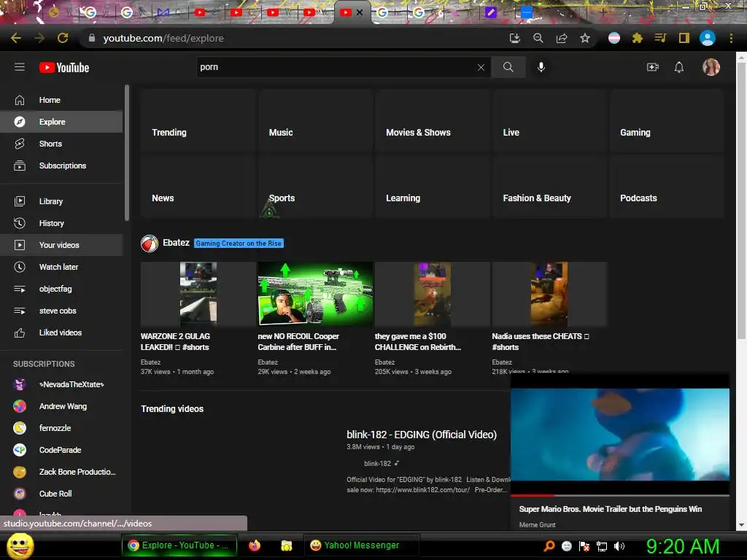Open the NevadaTheXtate subscription
This screenshot has height=560, width=747.
point(61,384)
